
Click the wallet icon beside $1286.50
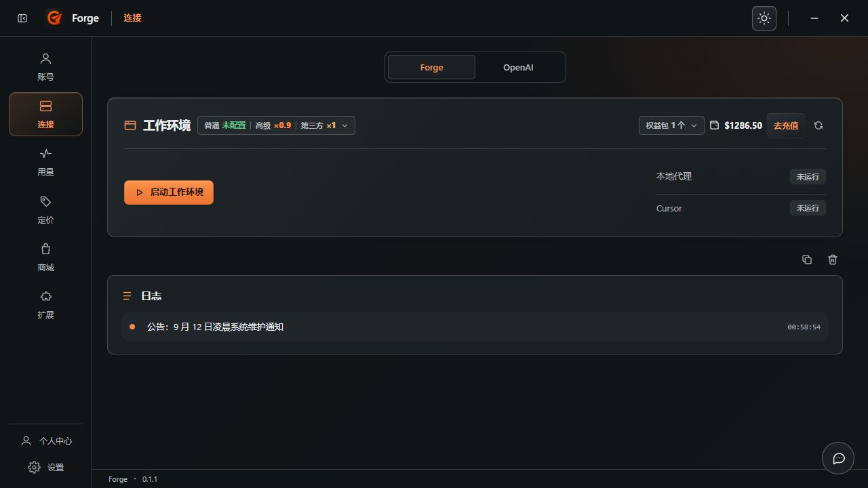[x=714, y=125]
